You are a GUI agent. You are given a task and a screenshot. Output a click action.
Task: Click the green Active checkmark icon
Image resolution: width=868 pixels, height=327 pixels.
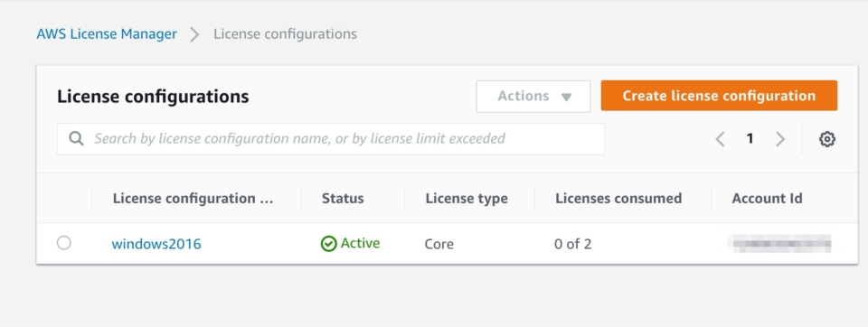pos(329,244)
